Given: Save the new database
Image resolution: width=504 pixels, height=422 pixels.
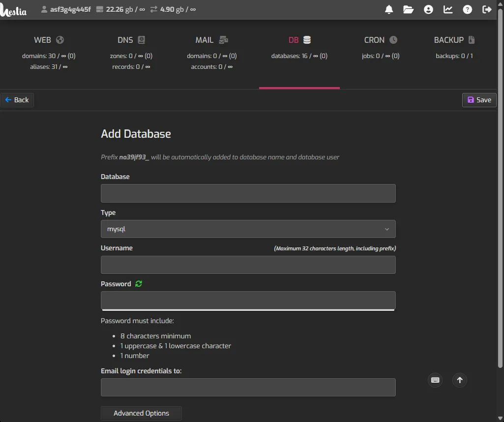Looking at the screenshot, I should pyautogui.click(x=479, y=99).
